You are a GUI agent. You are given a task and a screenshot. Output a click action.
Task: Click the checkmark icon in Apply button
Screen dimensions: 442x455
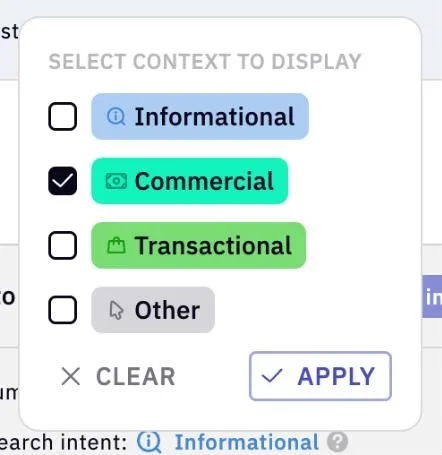click(272, 376)
